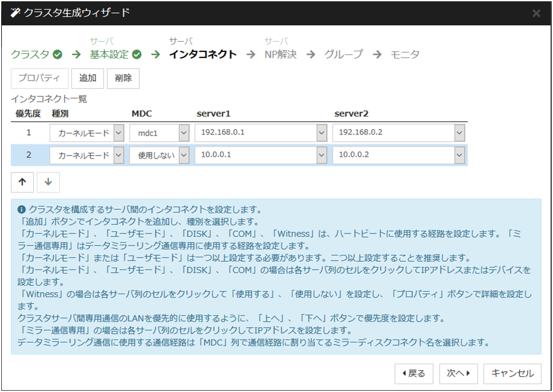Close the cluster generation wizard dialog

click(x=536, y=13)
